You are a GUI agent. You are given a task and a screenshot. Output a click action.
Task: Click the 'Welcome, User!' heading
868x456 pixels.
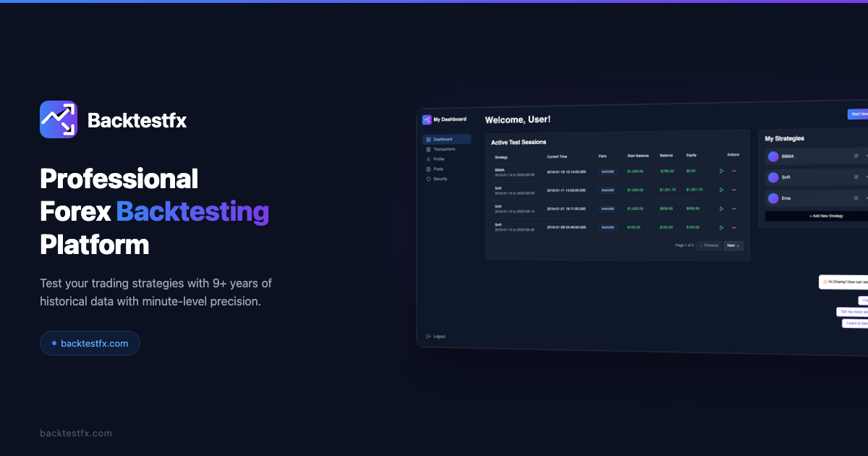[518, 119]
